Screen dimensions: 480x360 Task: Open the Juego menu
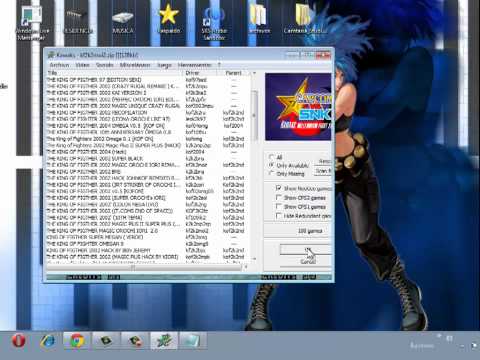[164, 65]
